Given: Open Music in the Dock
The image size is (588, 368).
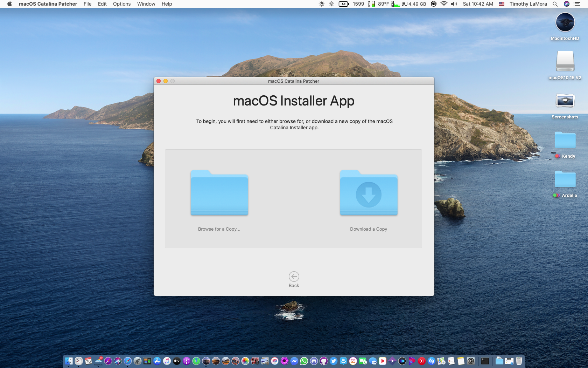Looking at the screenshot, I should pos(167,361).
